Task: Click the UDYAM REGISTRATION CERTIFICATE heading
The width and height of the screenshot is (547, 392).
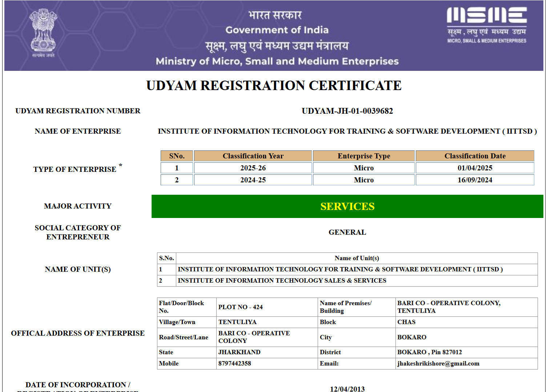Action: [274, 86]
